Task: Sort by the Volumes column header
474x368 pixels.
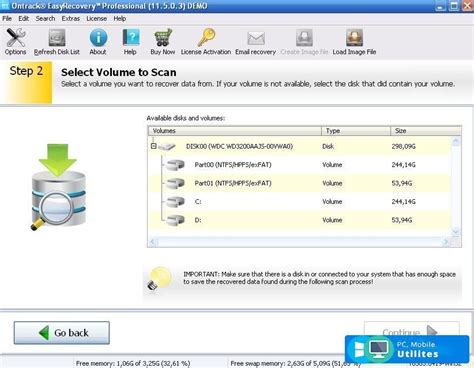Action: (235, 131)
